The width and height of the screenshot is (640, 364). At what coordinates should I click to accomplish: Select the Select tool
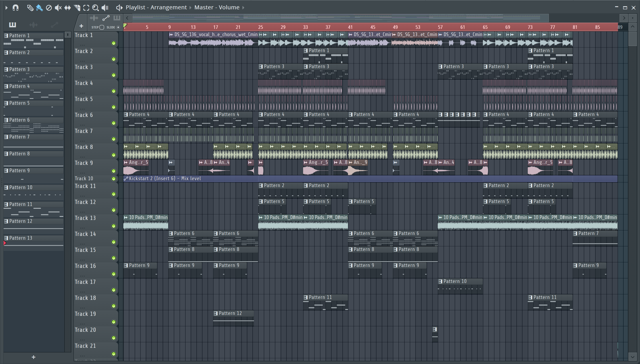pyautogui.click(x=86, y=8)
